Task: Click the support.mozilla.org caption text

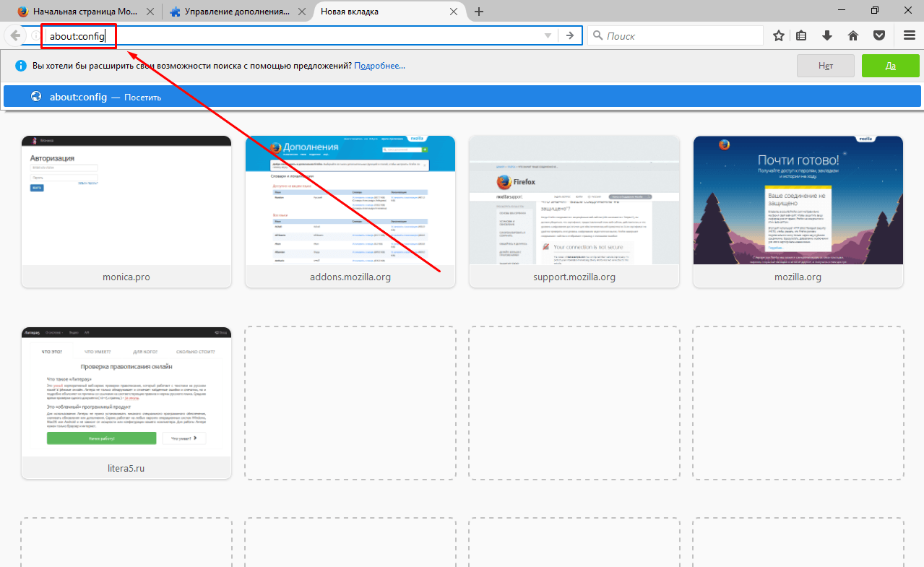Action: point(574,277)
